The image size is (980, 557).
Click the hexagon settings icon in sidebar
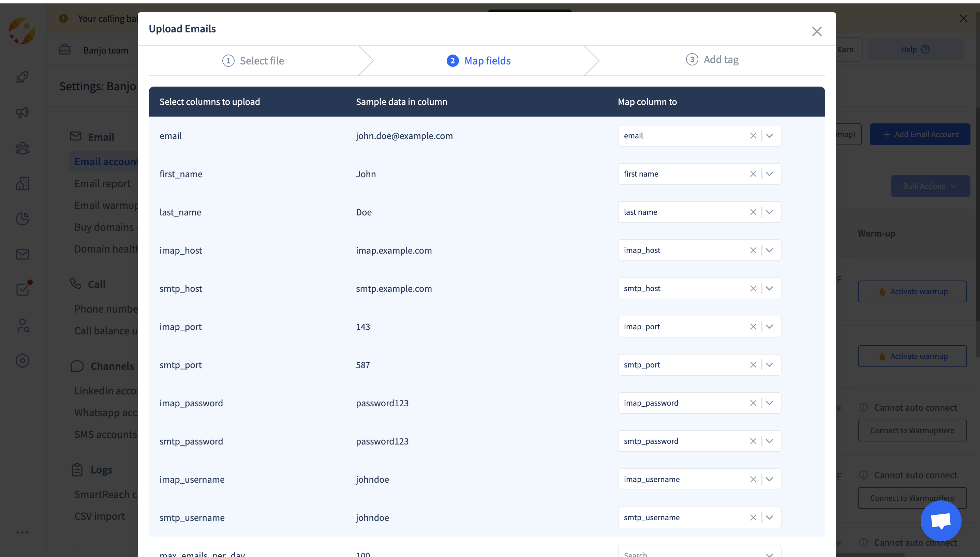(22, 360)
